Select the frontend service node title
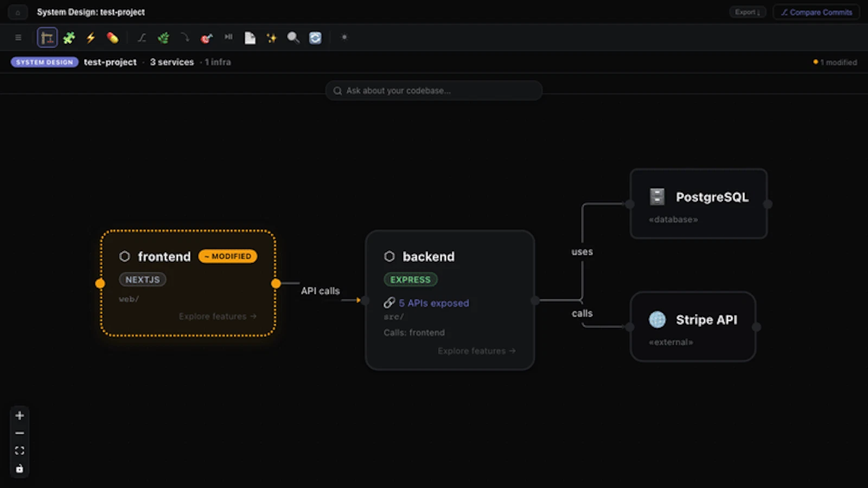868x488 pixels. [x=164, y=256]
